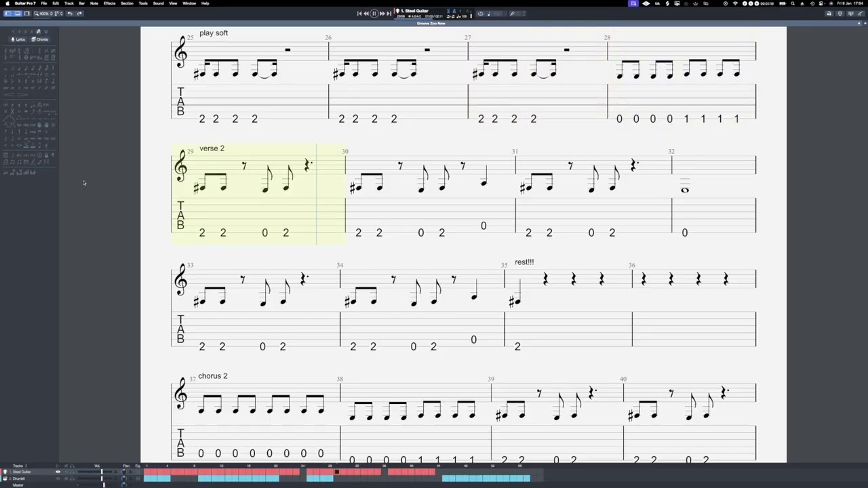Click the Print icon
This screenshot has width=868, height=488.
coord(829,14)
